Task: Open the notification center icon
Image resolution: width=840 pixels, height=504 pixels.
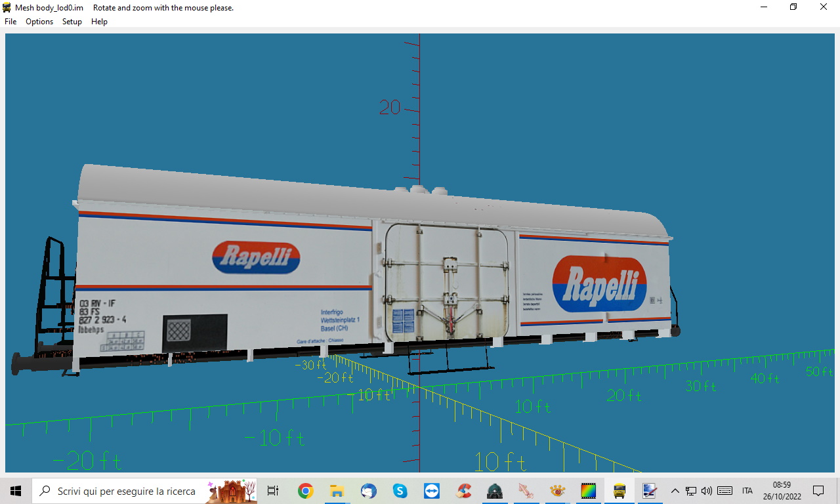Action: [818, 490]
